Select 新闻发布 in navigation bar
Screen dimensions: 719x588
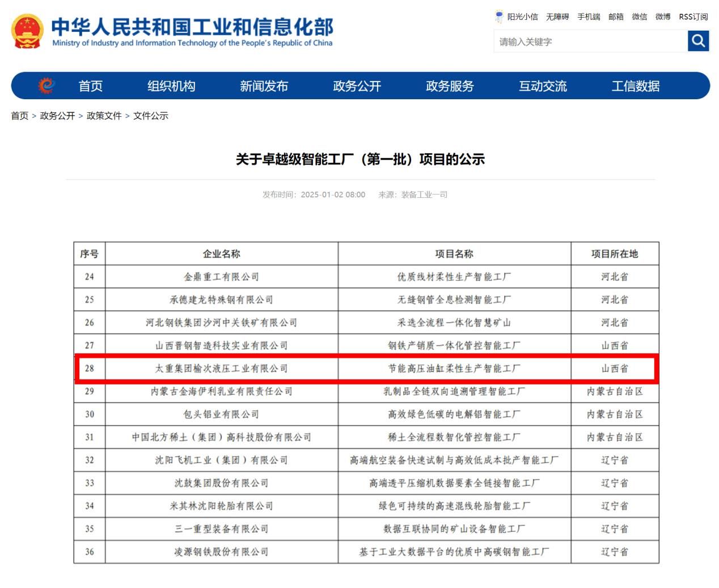(264, 86)
